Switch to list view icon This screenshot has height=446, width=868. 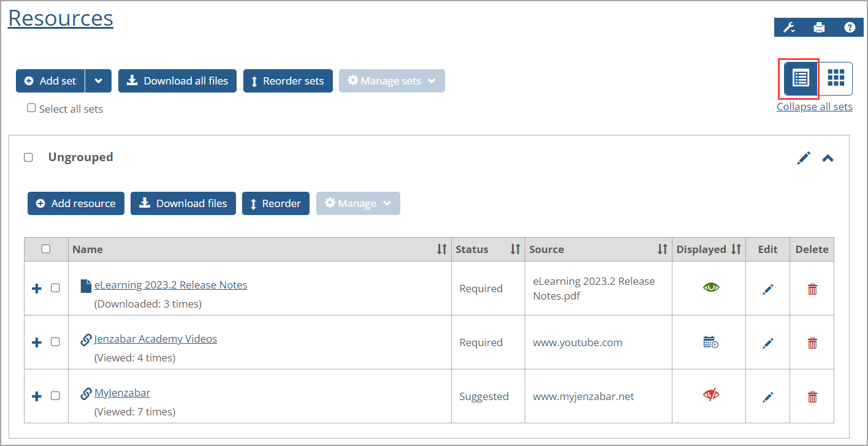click(801, 78)
